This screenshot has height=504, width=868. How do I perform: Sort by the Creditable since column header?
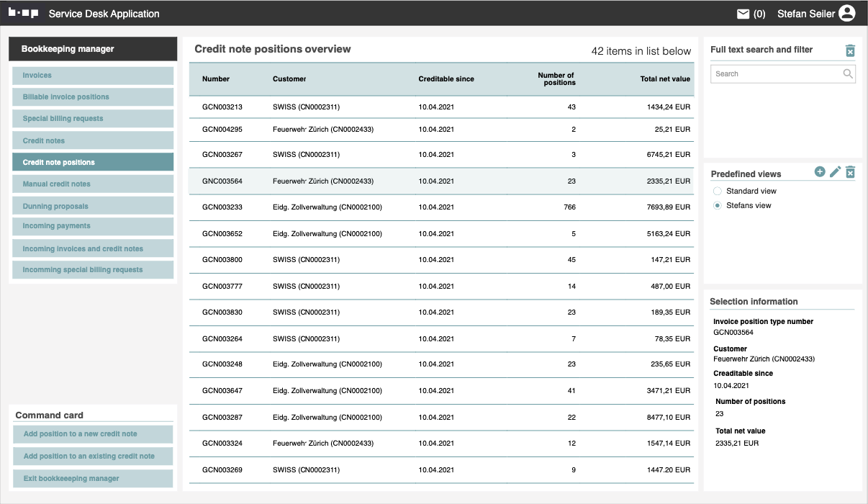pyautogui.click(x=446, y=79)
